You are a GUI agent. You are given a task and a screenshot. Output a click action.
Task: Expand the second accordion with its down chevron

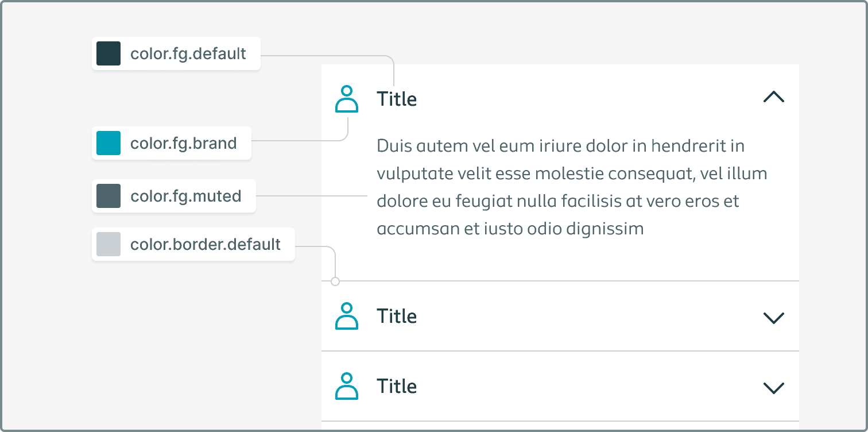pos(773,318)
